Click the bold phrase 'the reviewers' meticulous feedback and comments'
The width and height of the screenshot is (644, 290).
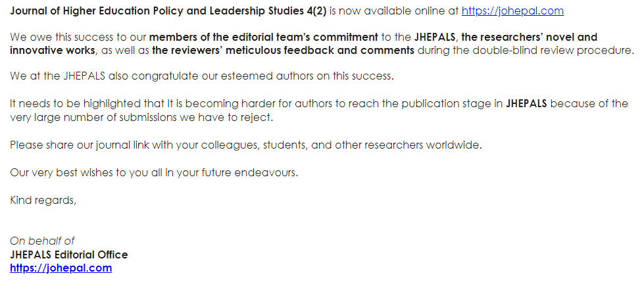click(283, 51)
